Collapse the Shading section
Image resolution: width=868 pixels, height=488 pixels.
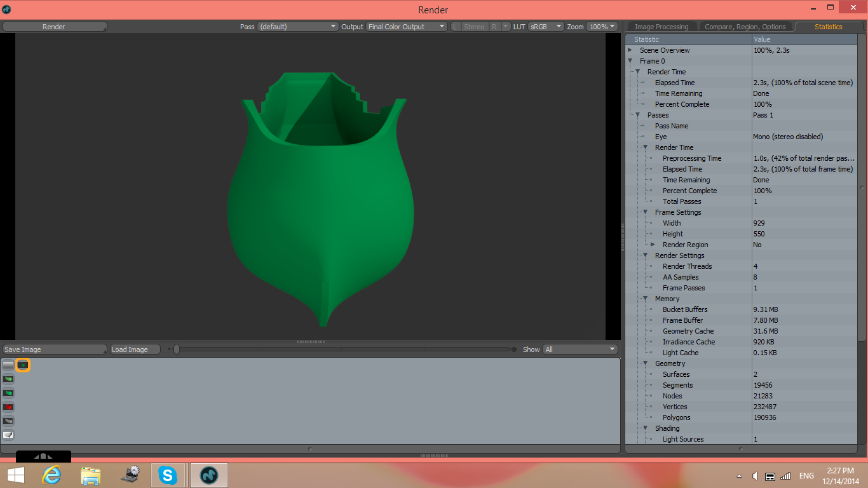coord(646,428)
